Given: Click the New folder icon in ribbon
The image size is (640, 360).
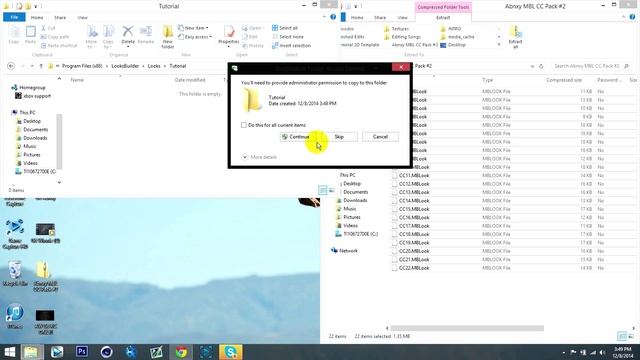Looking at the screenshot, I should (168, 37).
